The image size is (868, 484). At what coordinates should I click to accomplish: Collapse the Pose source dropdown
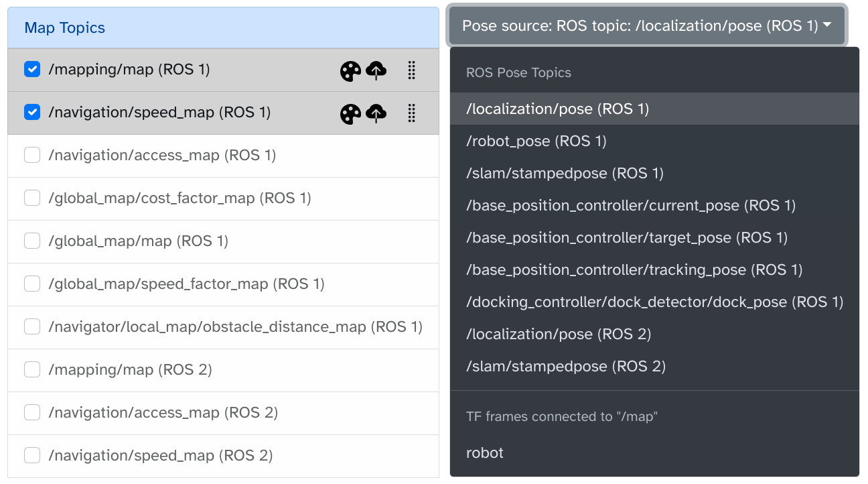tap(646, 26)
